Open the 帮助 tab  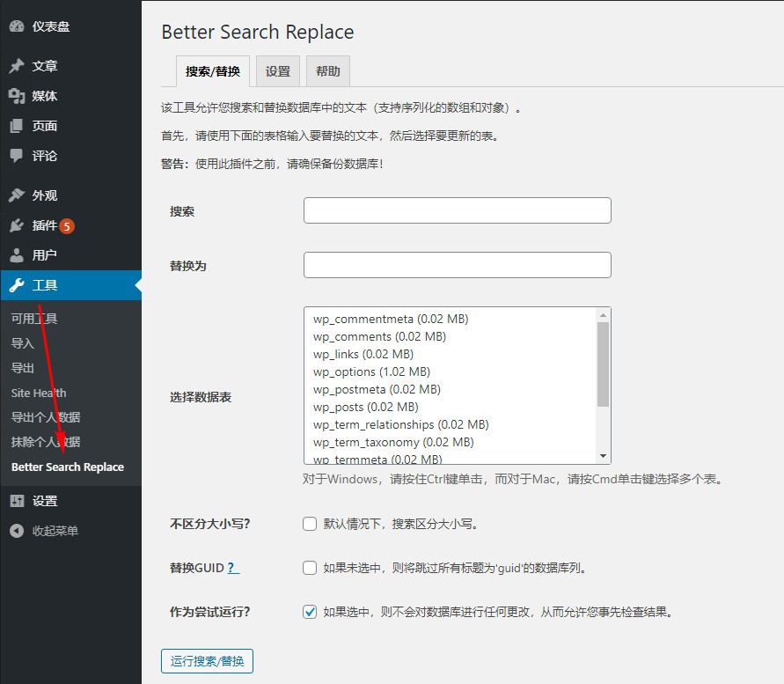(328, 71)
